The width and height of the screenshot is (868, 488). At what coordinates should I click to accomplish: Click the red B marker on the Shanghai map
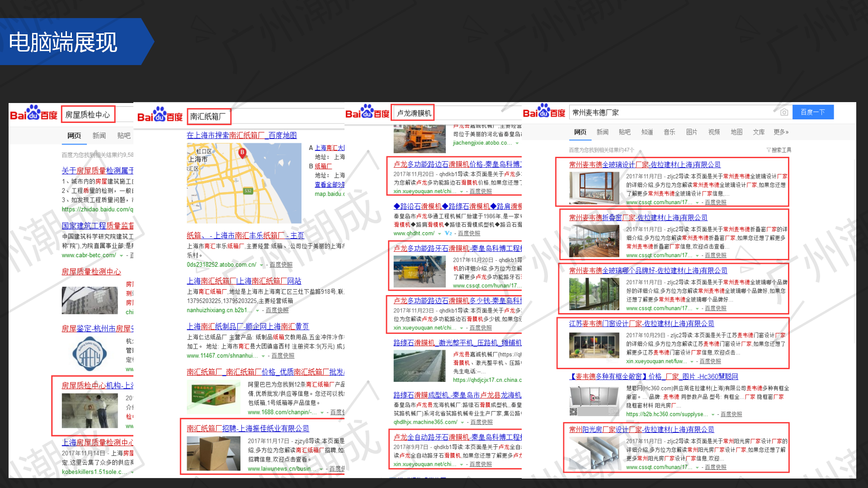tap(242, 153)
